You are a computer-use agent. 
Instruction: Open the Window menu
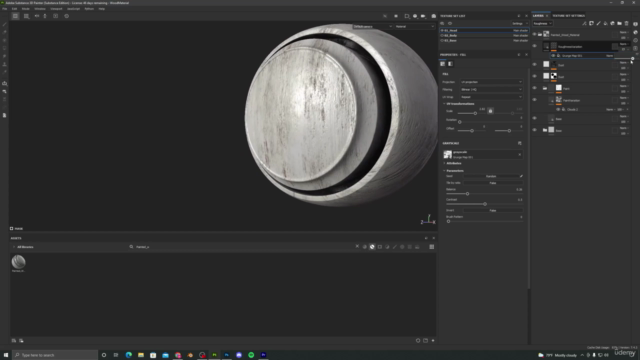point(40,9)
